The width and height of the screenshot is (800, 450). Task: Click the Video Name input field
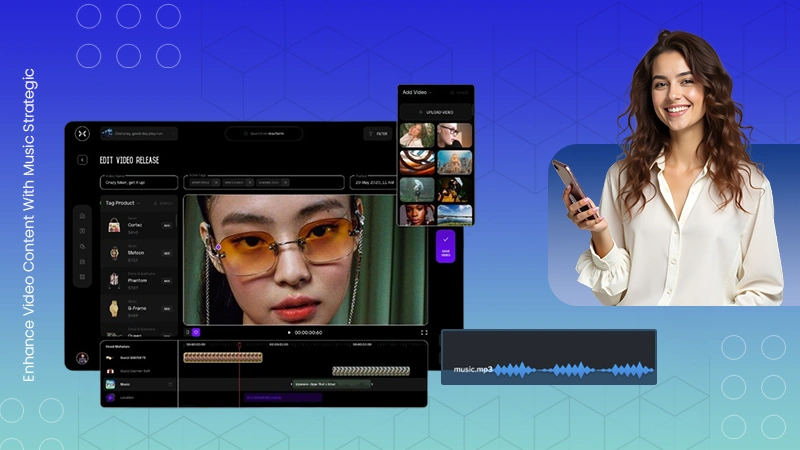click(x=139, y=183)
